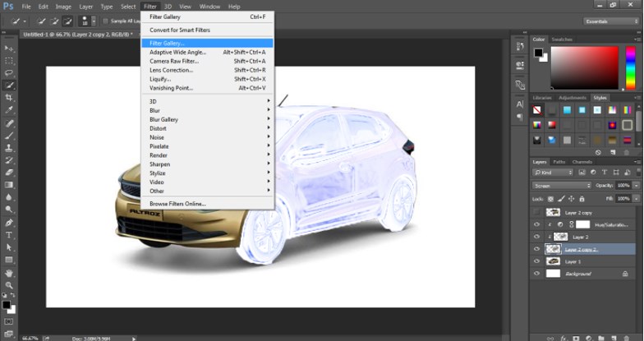Image resolution: width=644 pixels, height=341 pixels.
Task: Open the Fill slider dropdown arrow
Action: 636,199
